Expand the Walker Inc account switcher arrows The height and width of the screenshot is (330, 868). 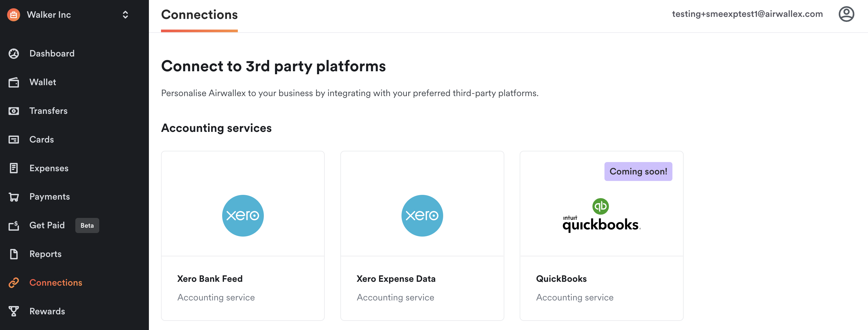coord(125,14)
